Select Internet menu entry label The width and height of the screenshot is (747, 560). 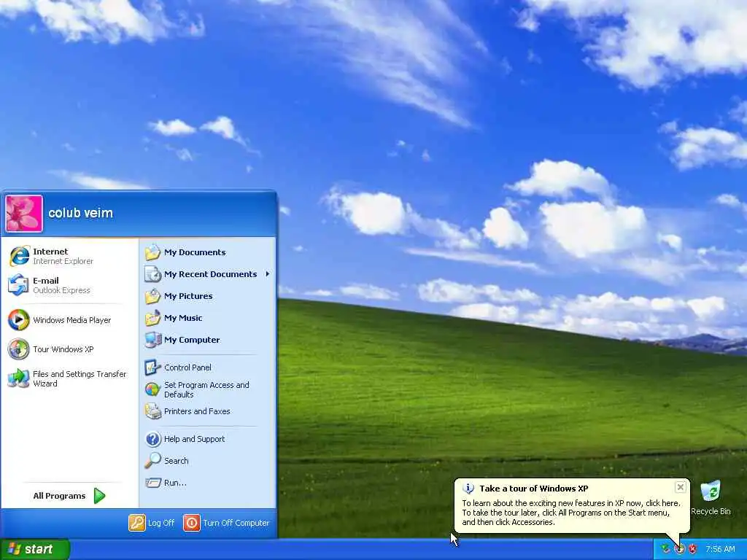pos(50,252)
